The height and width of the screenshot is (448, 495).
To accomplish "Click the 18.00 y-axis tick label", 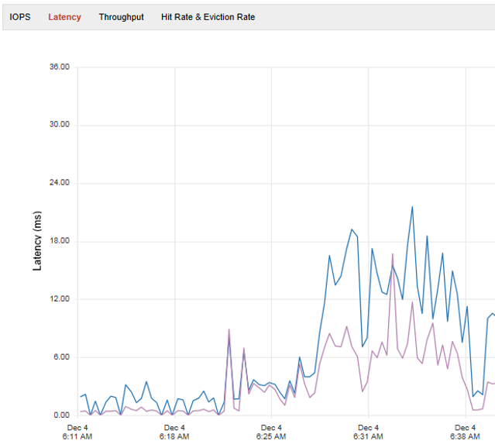I will coord(59,241).
